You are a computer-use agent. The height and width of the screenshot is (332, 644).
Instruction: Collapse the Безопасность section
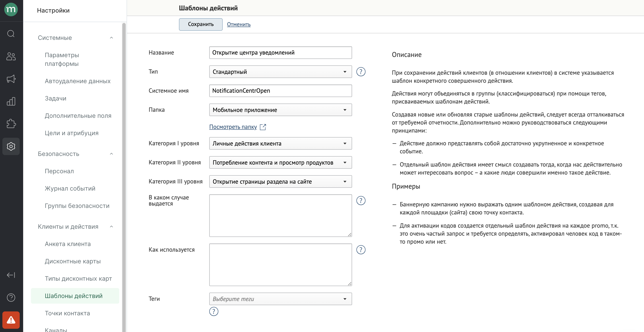(111, 154)
